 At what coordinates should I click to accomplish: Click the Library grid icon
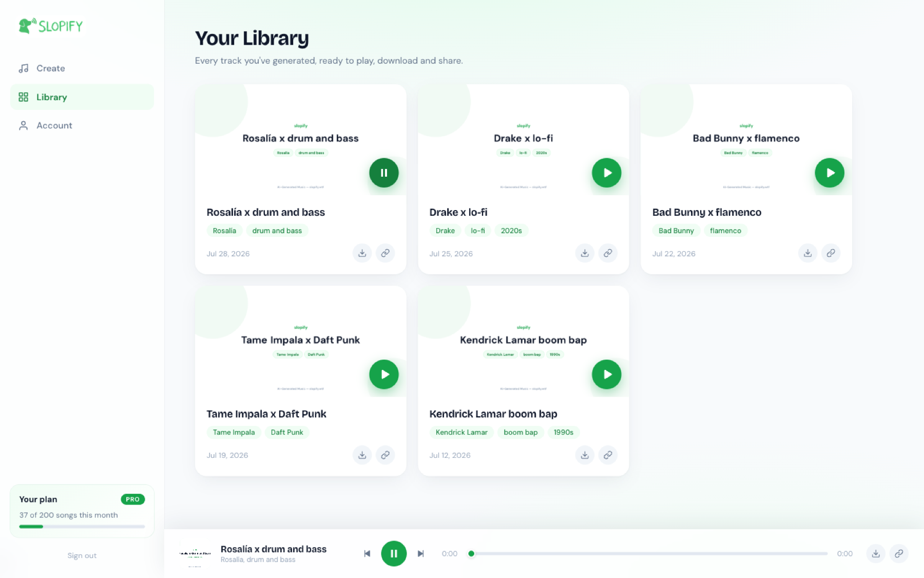point(24,97)
